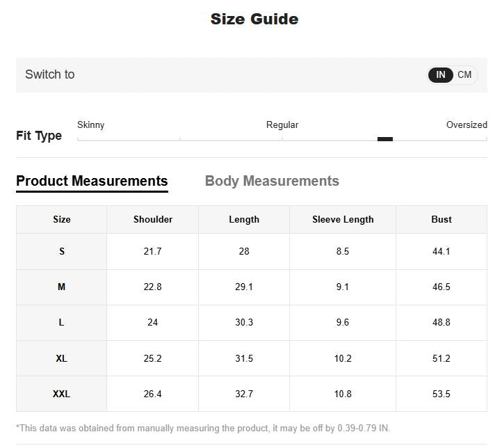Switch units to CM
The height and width of the screenshot is (448, 502).
click(464, 74)
